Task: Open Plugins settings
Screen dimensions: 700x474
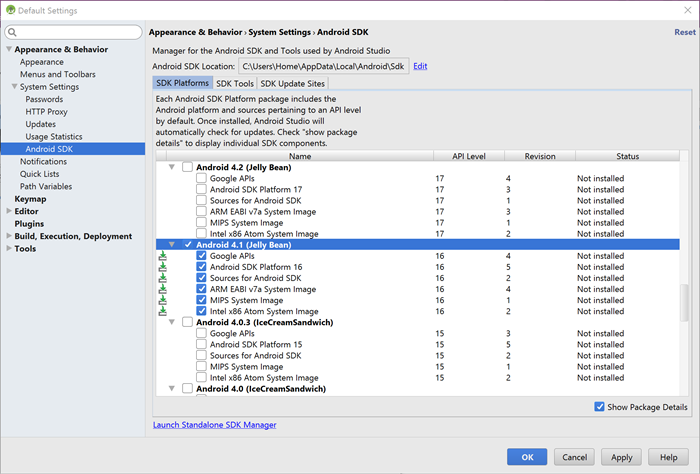Action: [x=29, y=224]
